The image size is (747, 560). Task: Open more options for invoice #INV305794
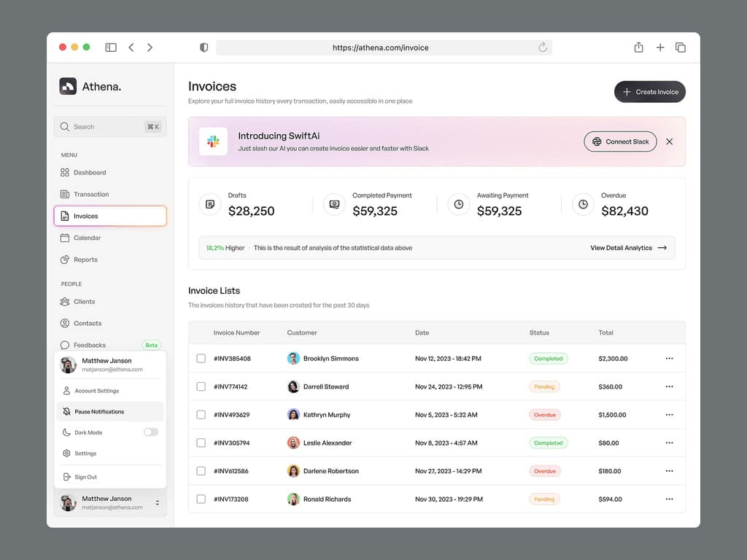pyautogui.click(x=670, y=443)
